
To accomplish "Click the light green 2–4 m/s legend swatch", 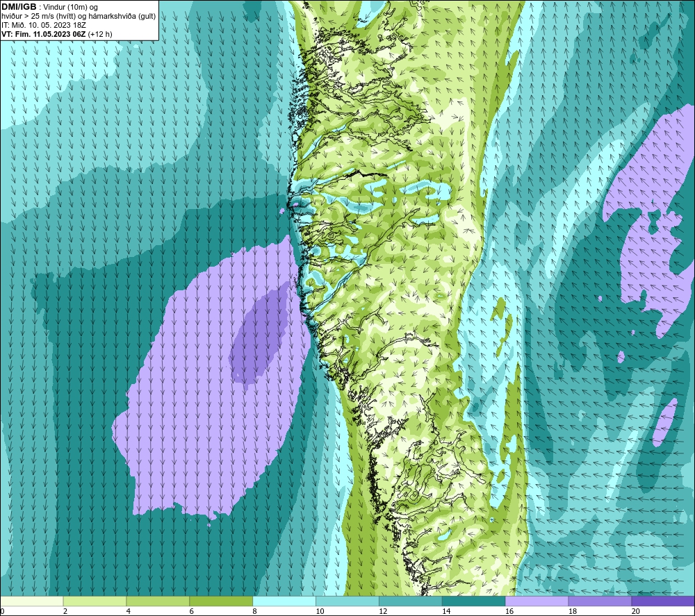I will [x=95, y=601].
